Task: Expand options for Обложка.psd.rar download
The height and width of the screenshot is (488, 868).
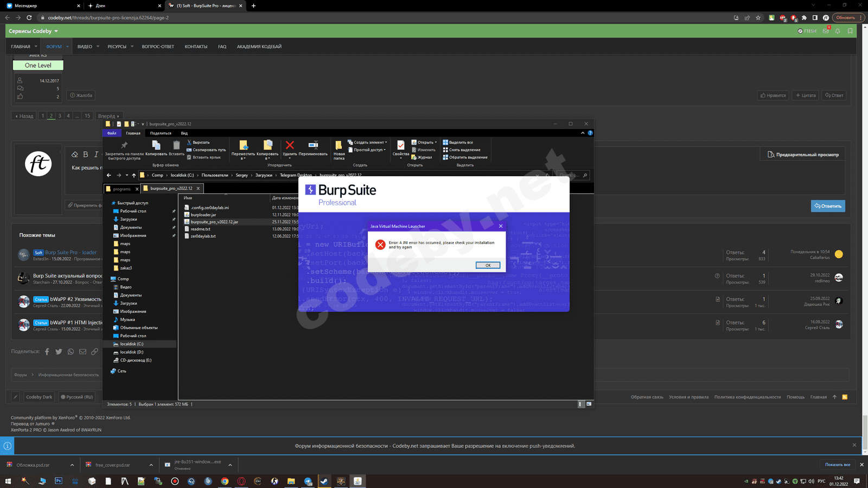Action: 72,465
